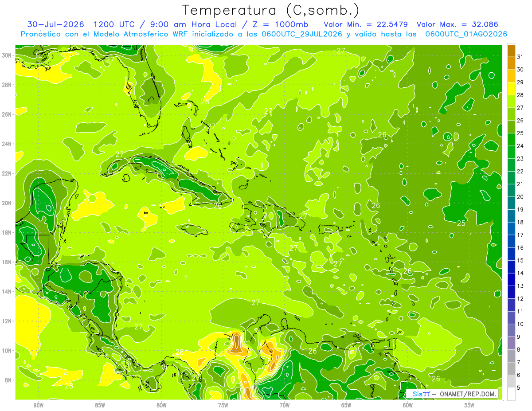This screenshot has width=532, height=411.
Task: Click the '30N' latitude axis label
Action: [x=6, y=55]
